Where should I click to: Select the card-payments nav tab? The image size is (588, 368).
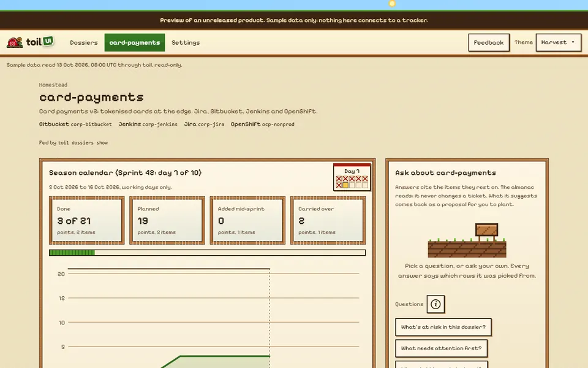(x=135, y=42)
